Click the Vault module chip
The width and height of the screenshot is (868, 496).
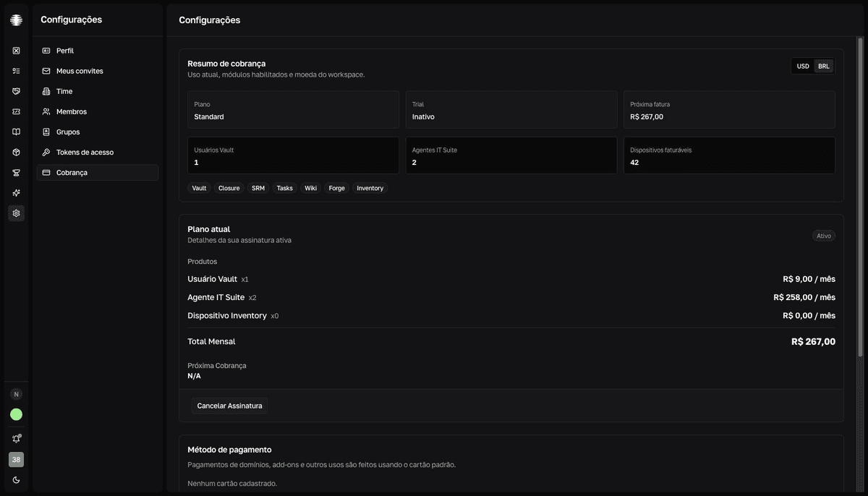(x=199, y=188)
